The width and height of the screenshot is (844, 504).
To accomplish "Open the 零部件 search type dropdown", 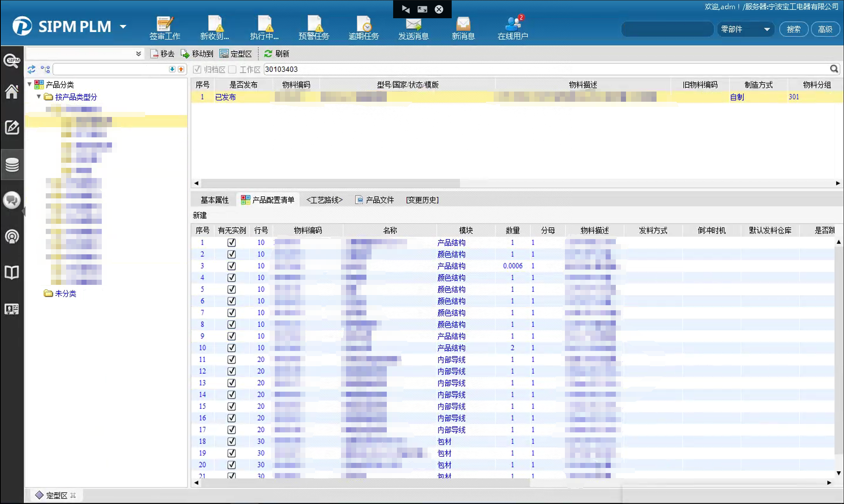I will click(766, 29).
